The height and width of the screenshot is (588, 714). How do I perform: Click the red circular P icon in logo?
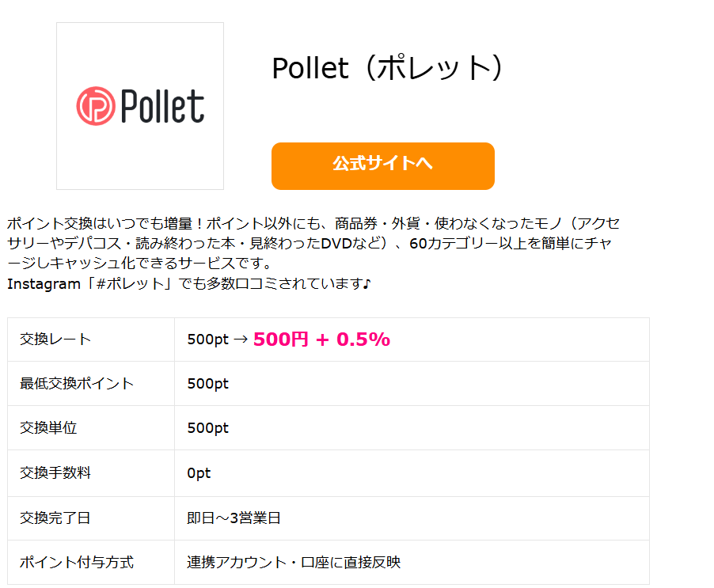[96, 106]
